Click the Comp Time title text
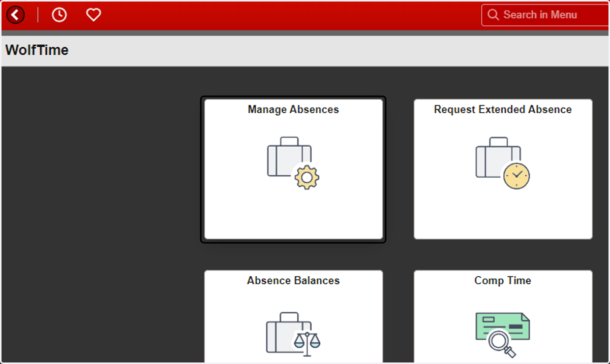The image size is (610, 364). 503,281
